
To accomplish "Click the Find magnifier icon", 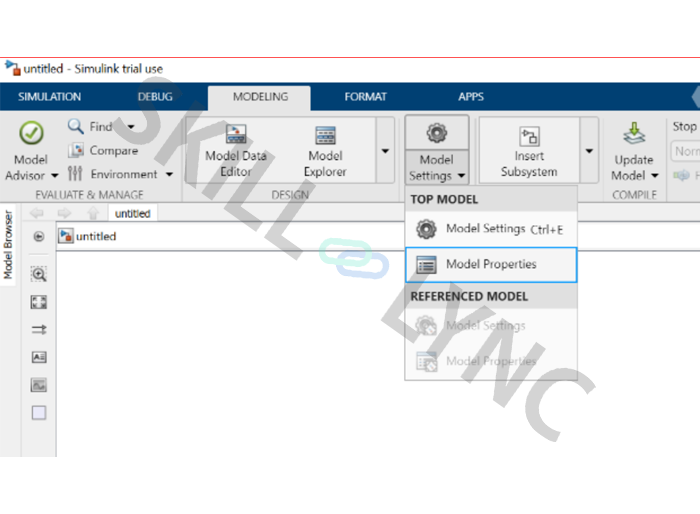I will [76, 127].
